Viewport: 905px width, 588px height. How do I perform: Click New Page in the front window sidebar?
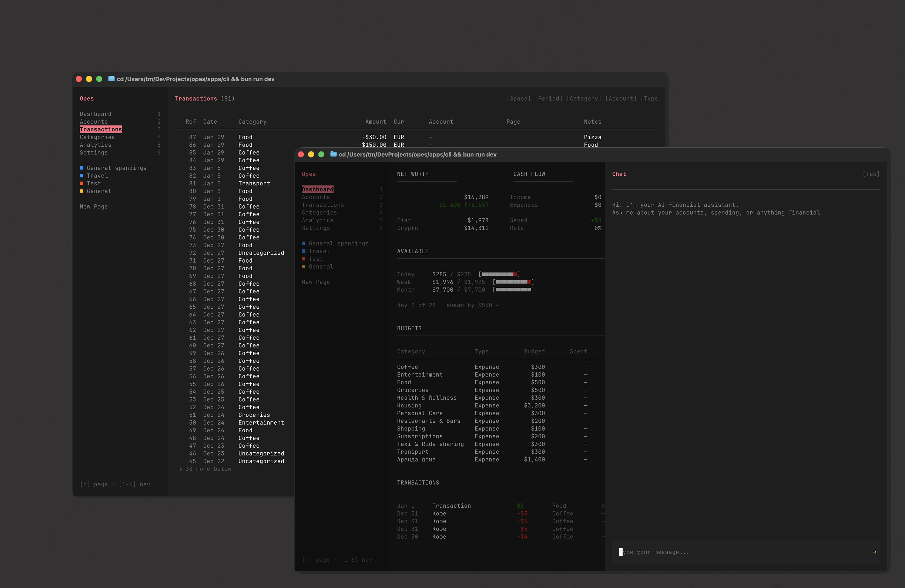tap(316, 282)
